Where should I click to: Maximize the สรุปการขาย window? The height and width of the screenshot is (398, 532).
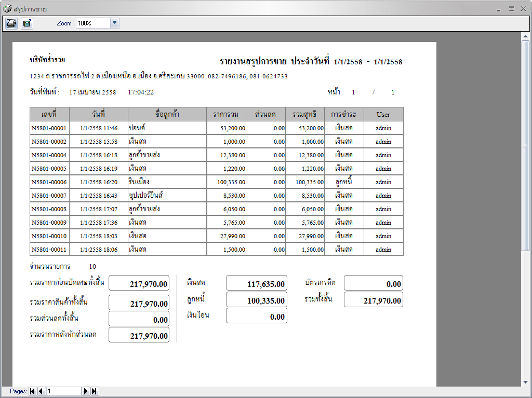[x=511, y=9]
